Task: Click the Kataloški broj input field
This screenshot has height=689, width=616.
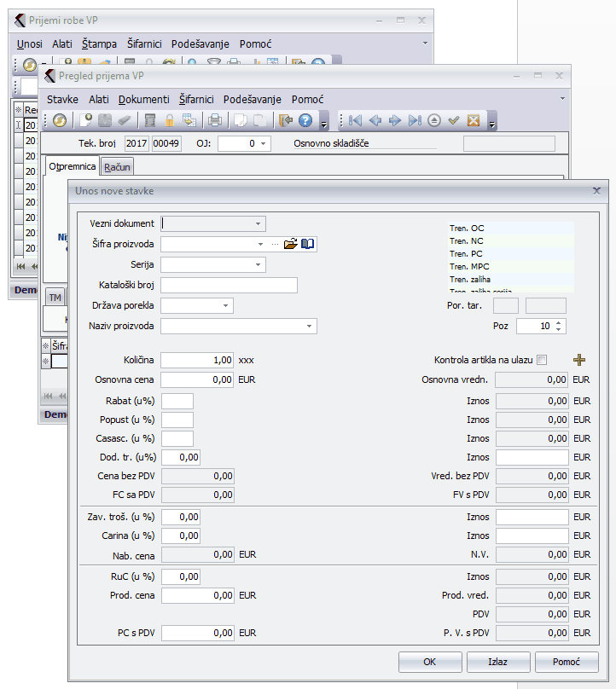Action: pyautogui.click(x=229, y=285)
